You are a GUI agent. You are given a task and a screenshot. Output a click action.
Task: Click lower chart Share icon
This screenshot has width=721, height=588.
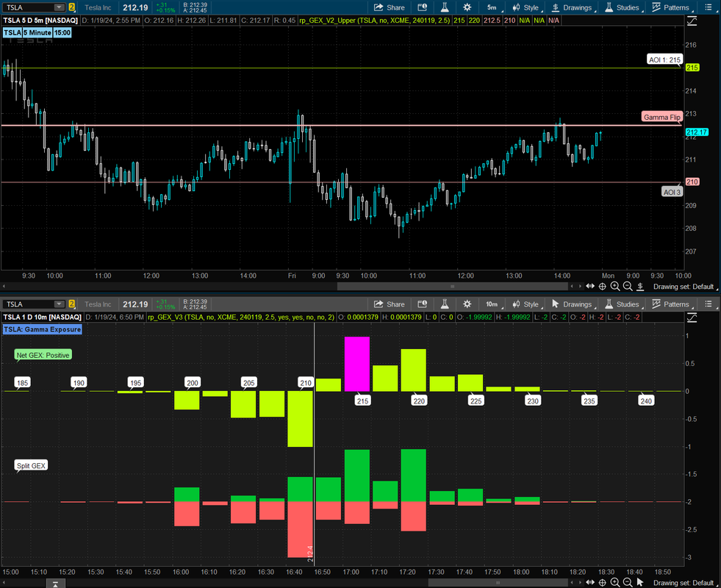[x=389, y=304]
